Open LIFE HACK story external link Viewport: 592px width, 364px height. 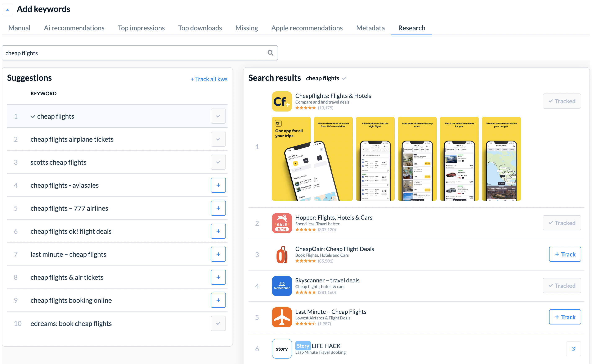coord(573,349)
